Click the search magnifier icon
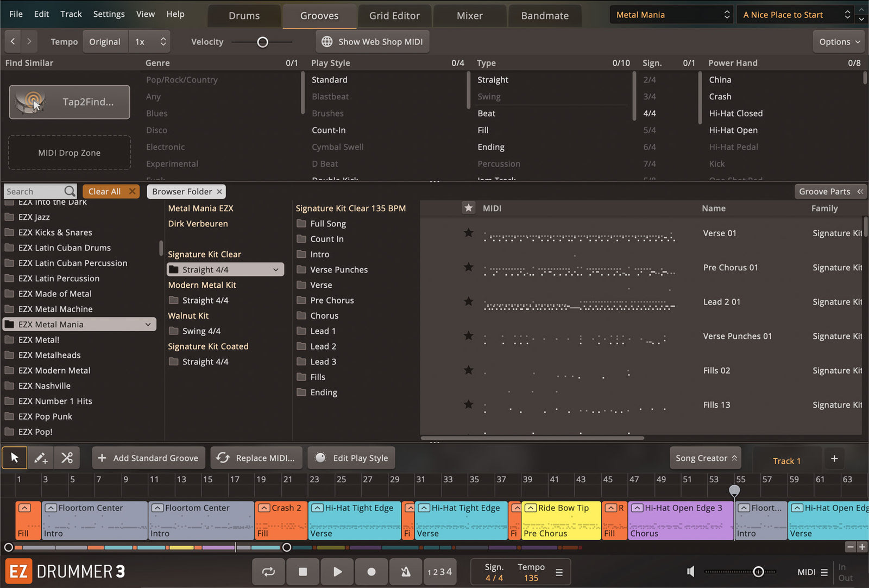The image size is (869, 588). coord(70,191)
